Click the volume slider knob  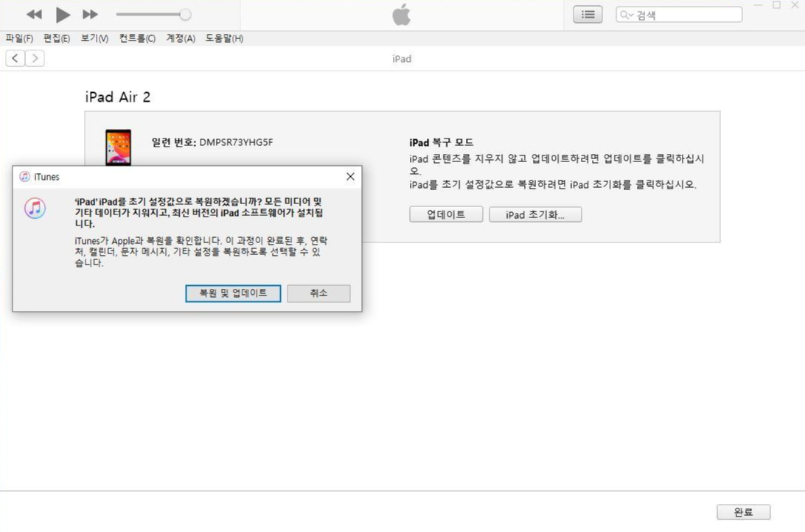point(185,14)
